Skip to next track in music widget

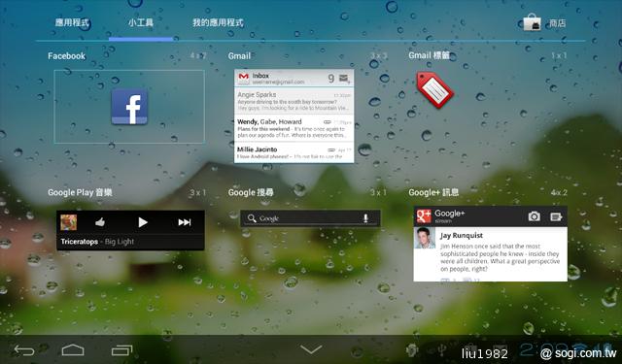click(185, 222)
